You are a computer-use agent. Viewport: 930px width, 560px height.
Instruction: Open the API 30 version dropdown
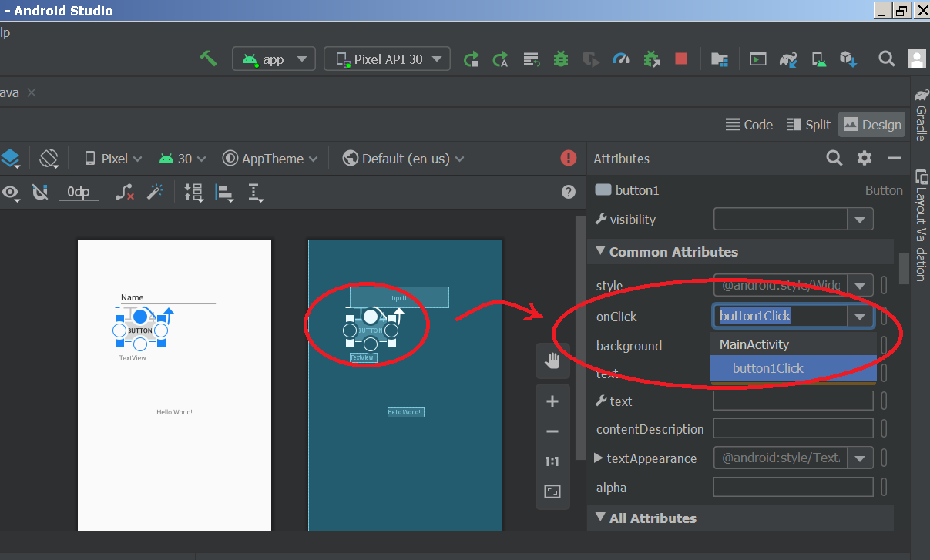tap(183, 159)
